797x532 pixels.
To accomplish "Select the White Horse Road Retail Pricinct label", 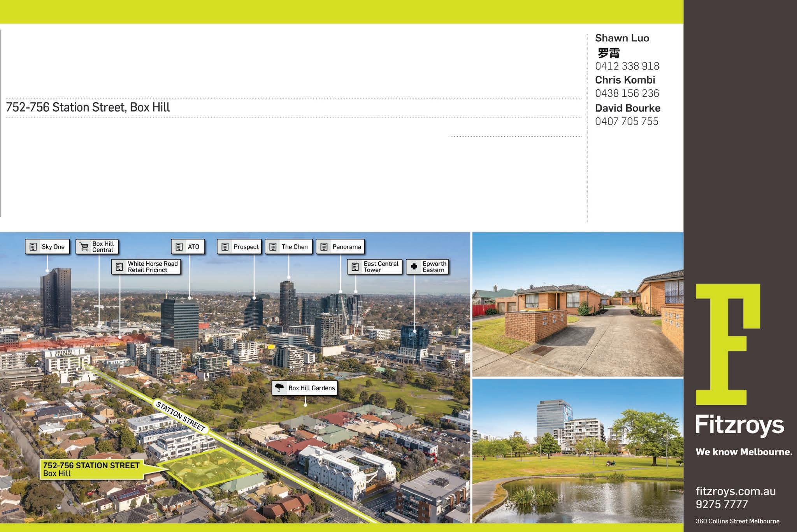I will point(153,267).
